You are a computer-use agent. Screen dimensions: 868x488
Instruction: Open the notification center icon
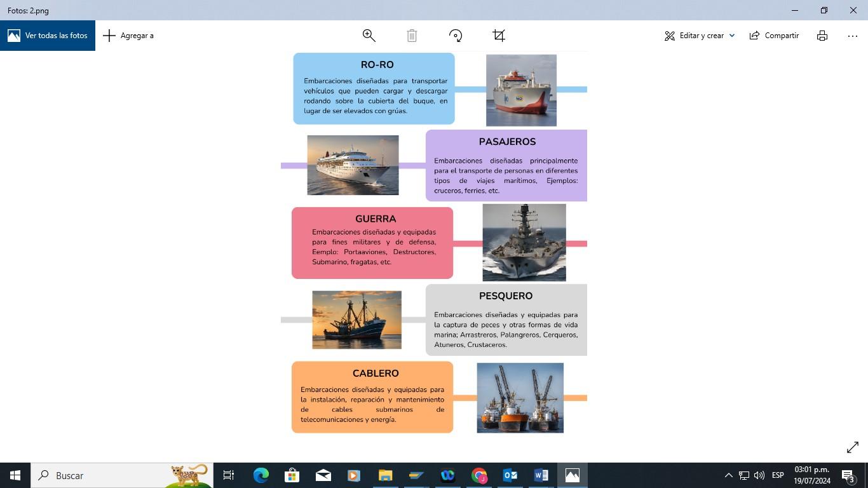coord(848,475)
